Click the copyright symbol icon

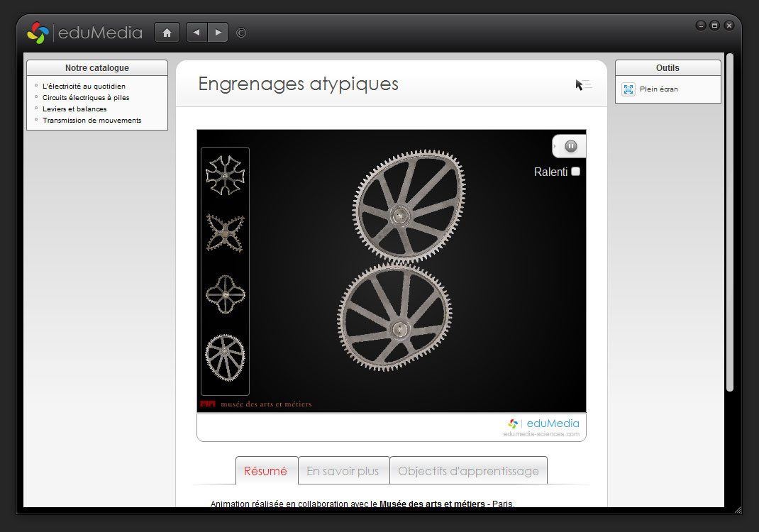tap(241, 33)
